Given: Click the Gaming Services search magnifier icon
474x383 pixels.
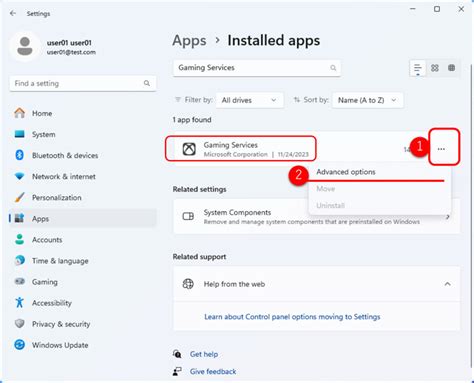Looking at the screenshot, I should (x=333, y=68).
